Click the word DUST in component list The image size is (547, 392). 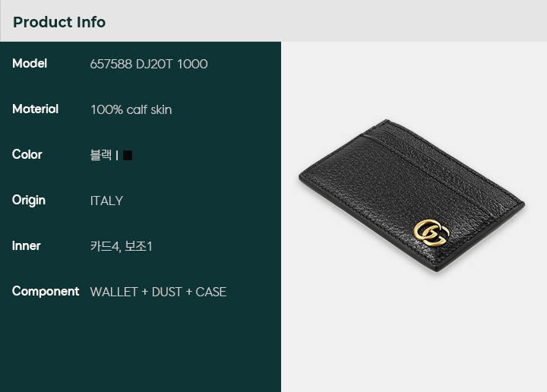coord(167,292)
